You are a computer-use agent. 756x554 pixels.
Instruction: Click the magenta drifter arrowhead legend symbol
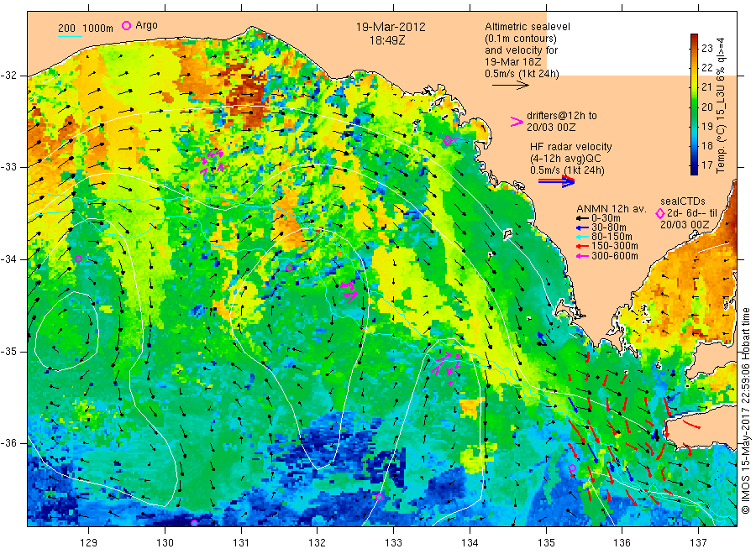(517, 122)
